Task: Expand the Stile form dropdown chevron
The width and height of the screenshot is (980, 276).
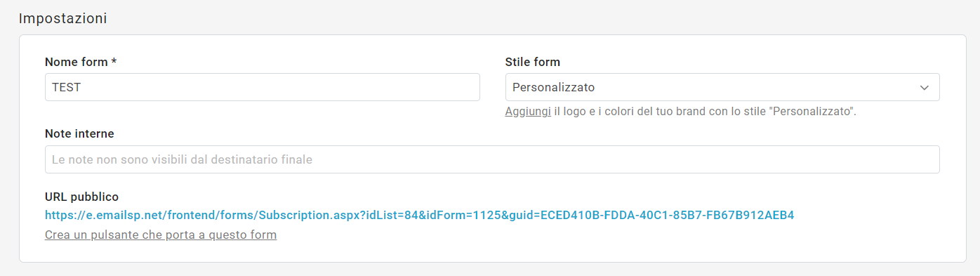Action: [x=924, y=88]
